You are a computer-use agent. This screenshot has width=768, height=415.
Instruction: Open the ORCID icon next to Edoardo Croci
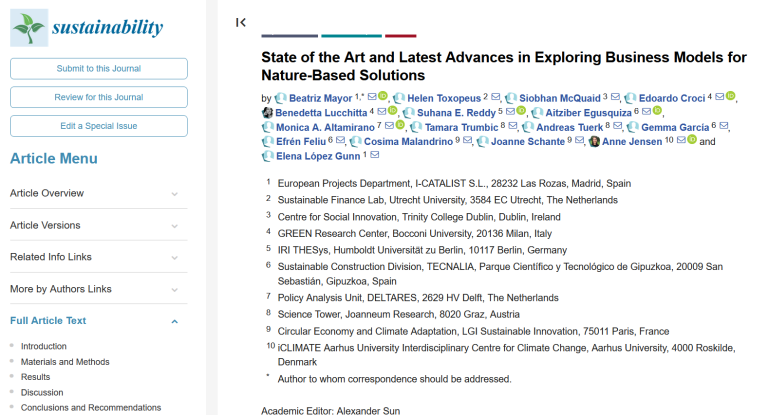(x=731, y=97)
